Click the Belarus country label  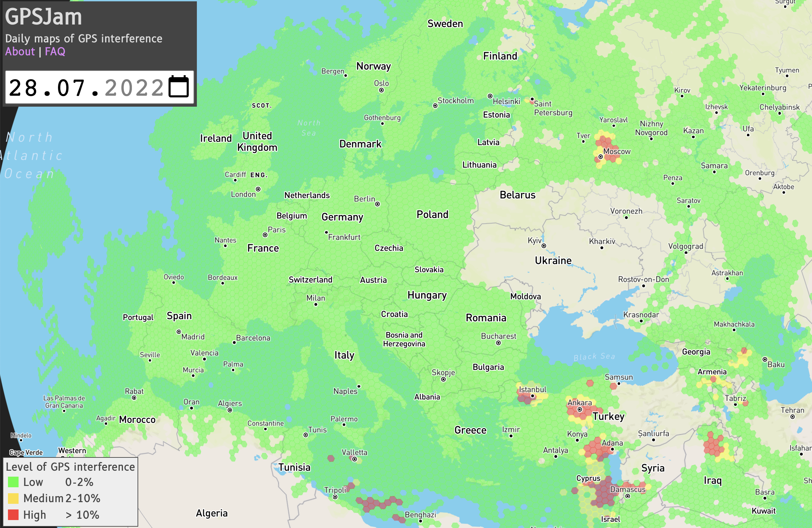[x=517, y=195]
